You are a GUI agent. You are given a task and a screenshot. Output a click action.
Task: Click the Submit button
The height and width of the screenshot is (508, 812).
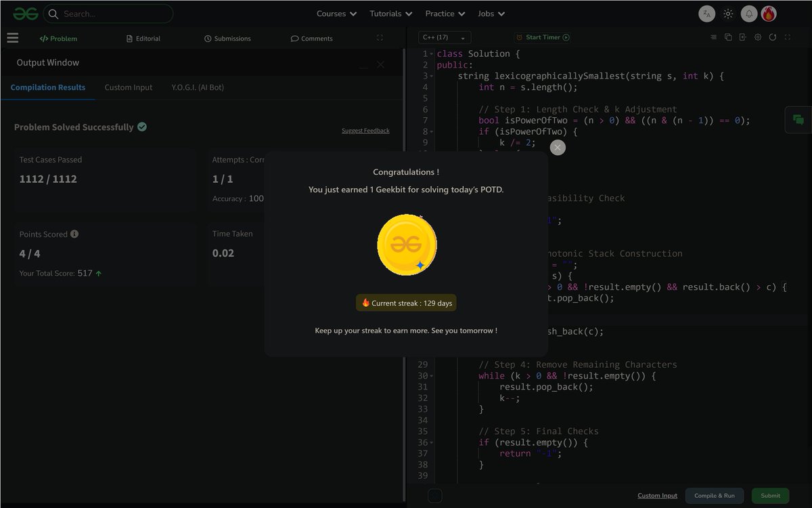point(770,496)
